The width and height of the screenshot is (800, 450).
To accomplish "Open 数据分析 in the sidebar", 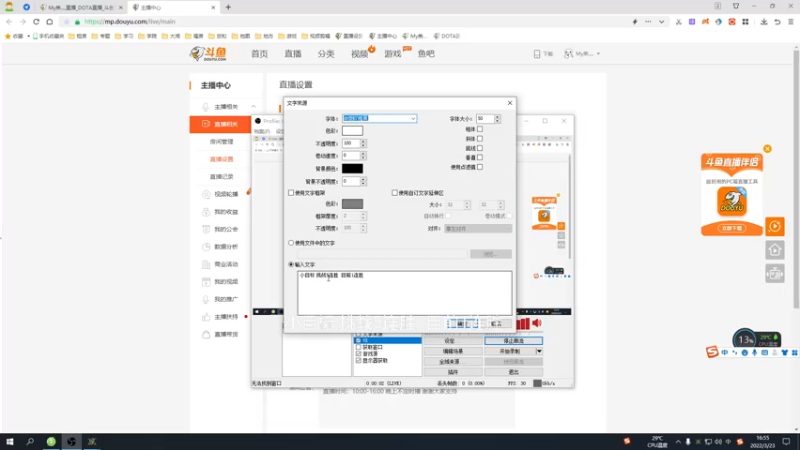I will coord(226,246).
